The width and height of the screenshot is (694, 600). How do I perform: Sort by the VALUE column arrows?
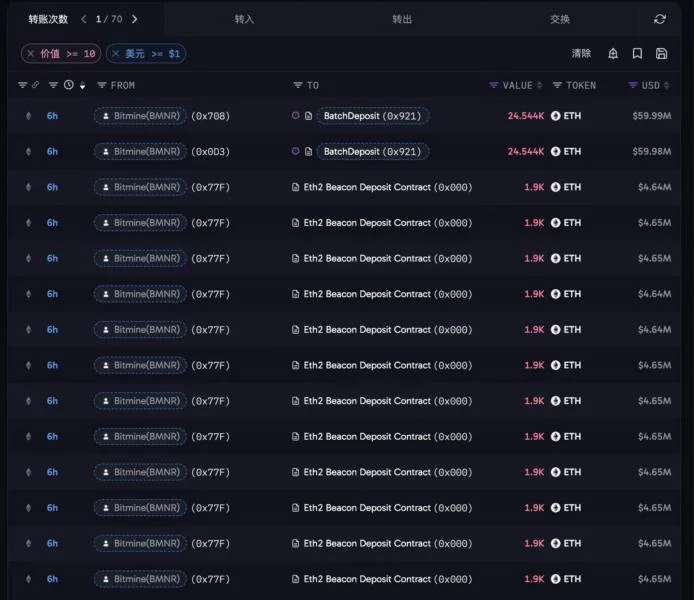pos(540,85)
